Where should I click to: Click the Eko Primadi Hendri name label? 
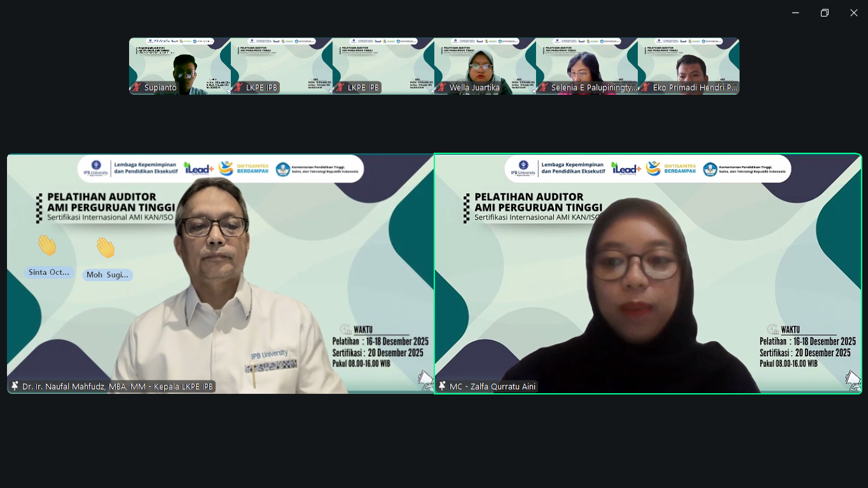[694, 88]
